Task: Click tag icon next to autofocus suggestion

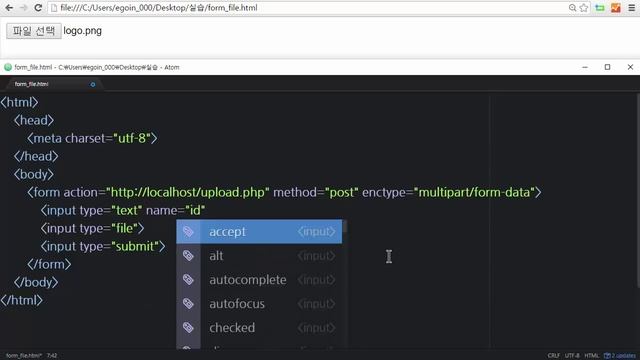Action: [x=188, y=304]
